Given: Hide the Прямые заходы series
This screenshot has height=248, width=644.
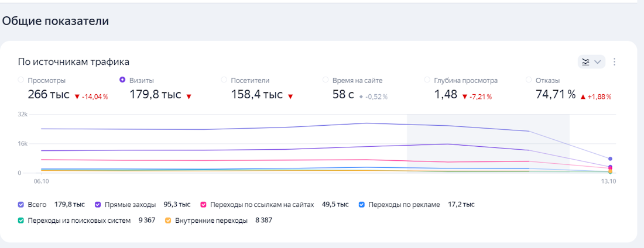Looking at the screenshot, I should [x=98, y=205].
